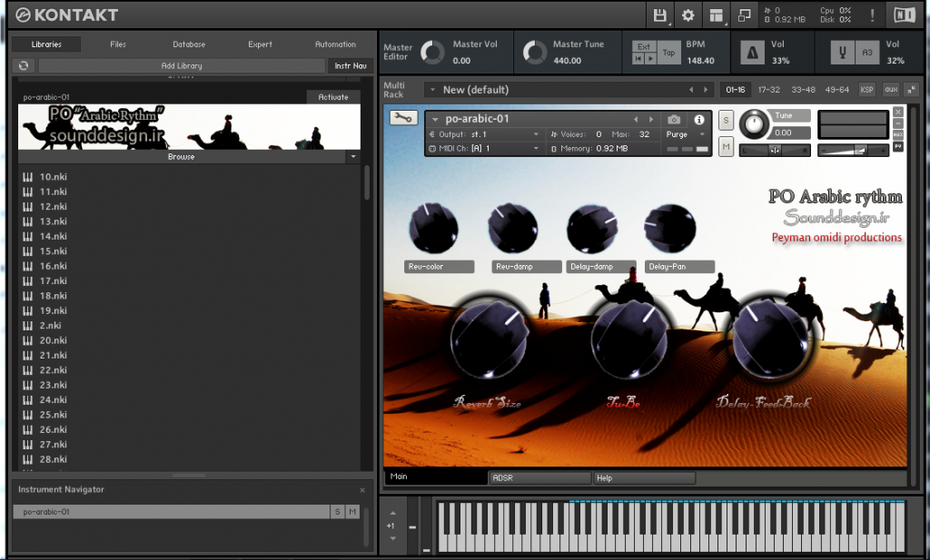The height and width of the screenshot is (560, 930).
Task: Click the NI logo in header
Action: pos(905,15)
